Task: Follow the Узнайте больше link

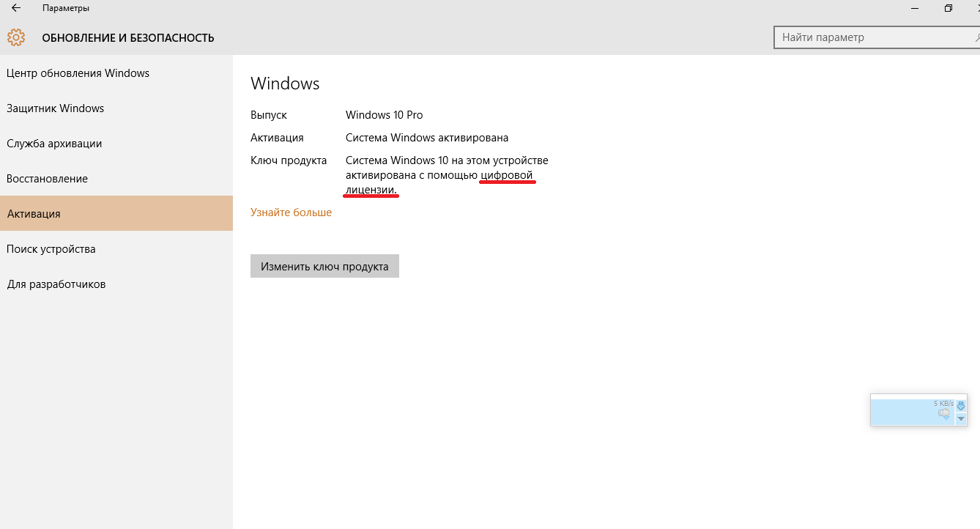Action: tap(291, 212)
